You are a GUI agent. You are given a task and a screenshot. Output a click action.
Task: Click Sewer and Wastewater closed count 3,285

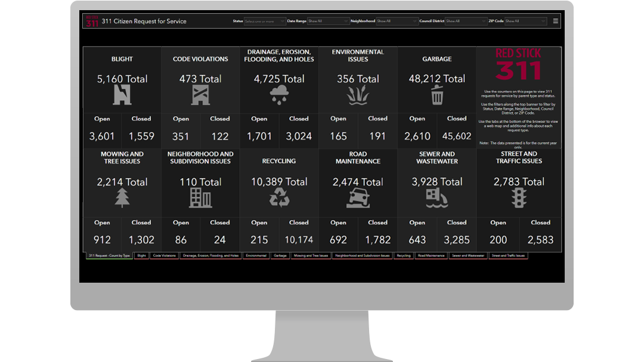(x=457, y=240)
